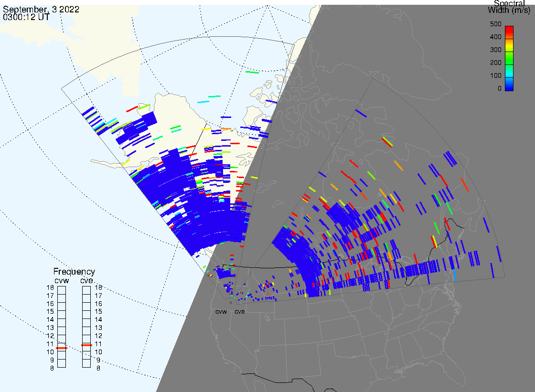Click the '0' value on color scale
The width and height of the screenshot is (535, 392).
pos(500,89)
